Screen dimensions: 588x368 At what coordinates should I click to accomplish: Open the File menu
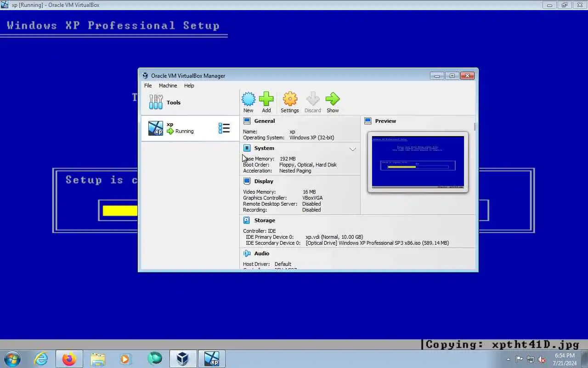pos(148,86)
